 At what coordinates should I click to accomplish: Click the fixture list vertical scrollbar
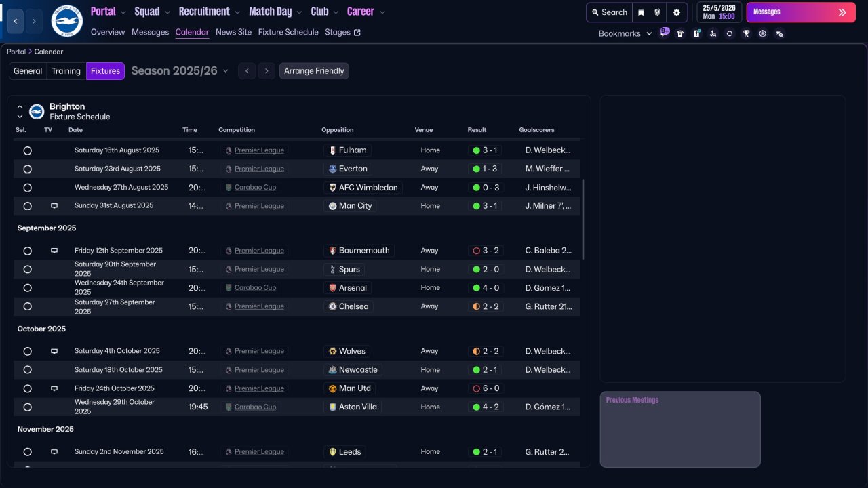pos(583,219)
